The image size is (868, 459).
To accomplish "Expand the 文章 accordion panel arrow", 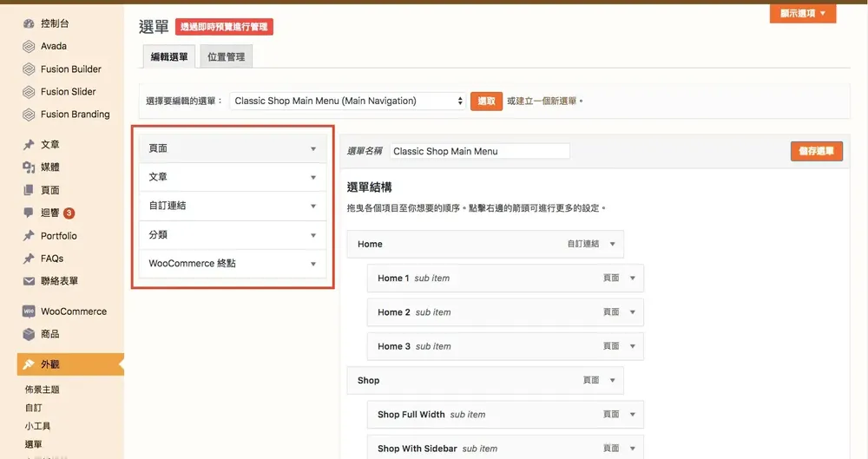I will (x=313, y=177).
